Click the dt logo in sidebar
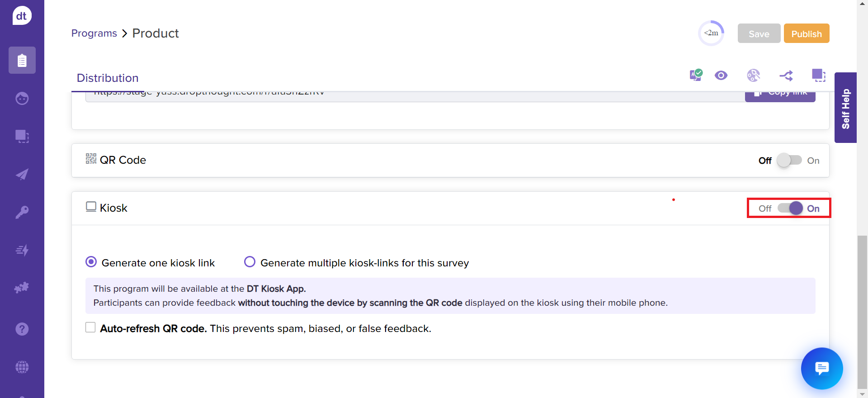868x398 pixels. click(x=22, y=16)
